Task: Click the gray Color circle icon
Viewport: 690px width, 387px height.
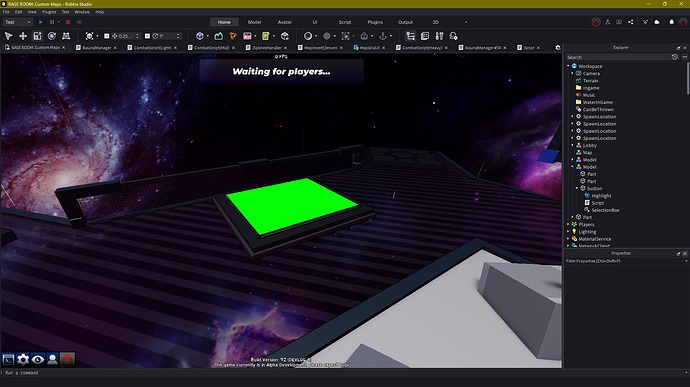Action: click(327, 36)
